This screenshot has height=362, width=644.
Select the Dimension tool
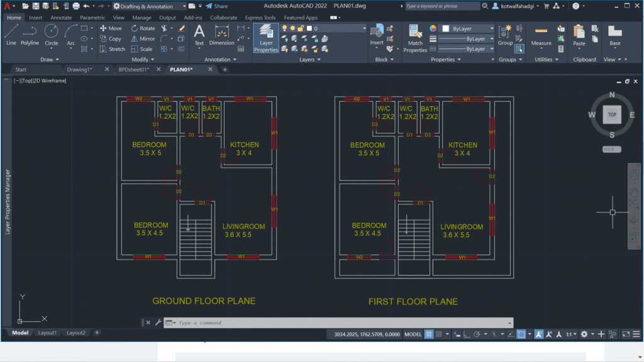pyautogui.click(x=221, y=35)
